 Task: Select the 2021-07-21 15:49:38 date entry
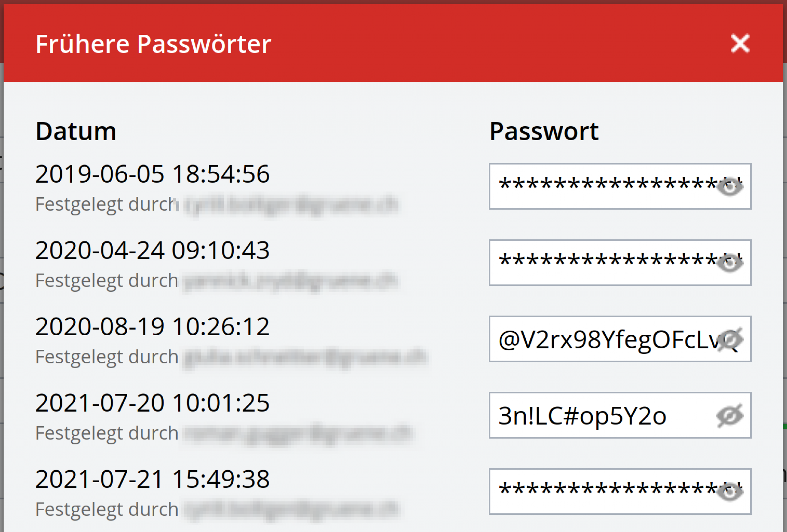(x=152, y=479)
